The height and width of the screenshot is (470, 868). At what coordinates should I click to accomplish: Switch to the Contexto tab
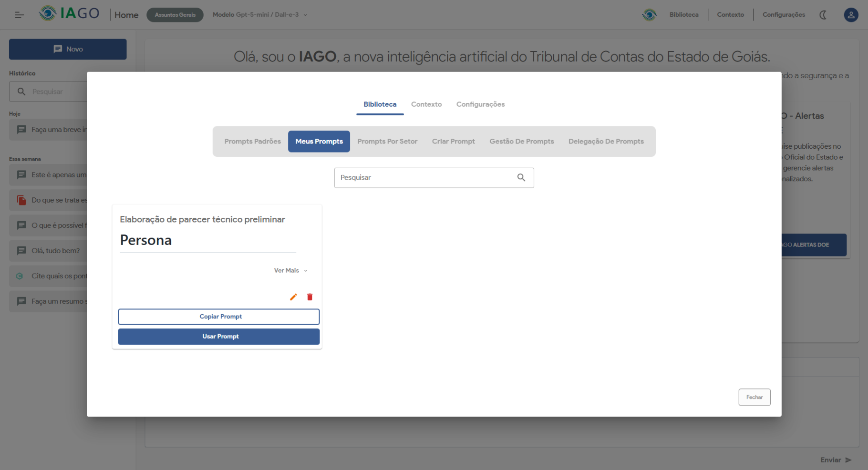426,104
